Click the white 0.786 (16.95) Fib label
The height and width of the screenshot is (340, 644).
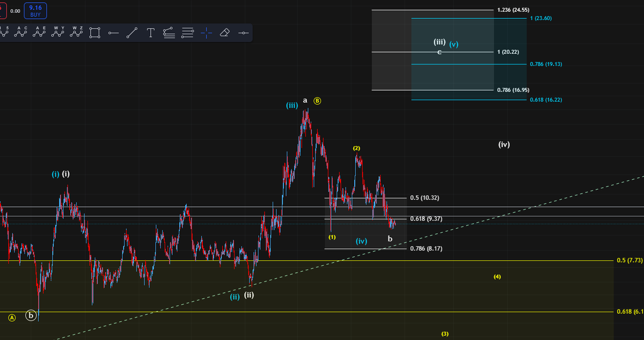[514, 90]
